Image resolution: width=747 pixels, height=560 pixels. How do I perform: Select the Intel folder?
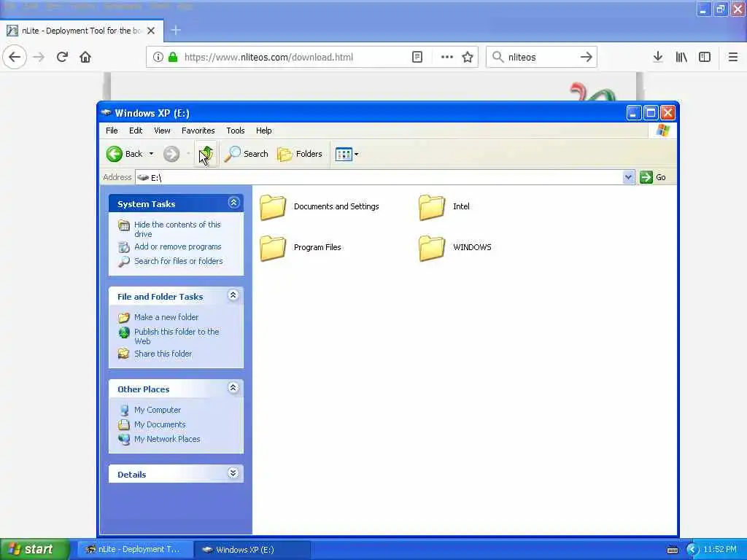coord(444,206)
